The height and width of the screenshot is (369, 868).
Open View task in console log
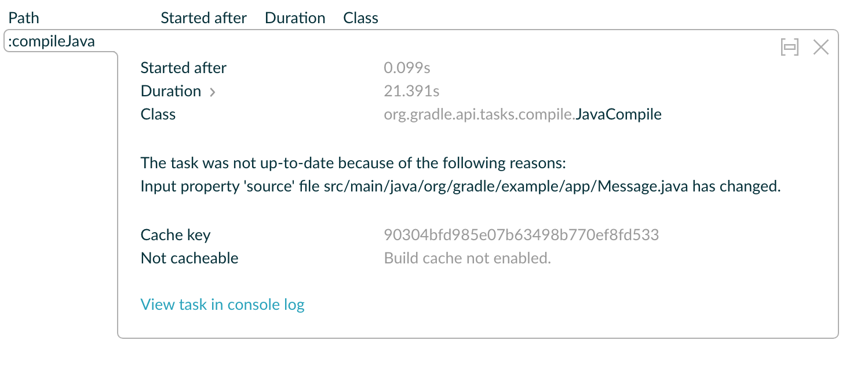pyautogui.click(x=223, y=304)
